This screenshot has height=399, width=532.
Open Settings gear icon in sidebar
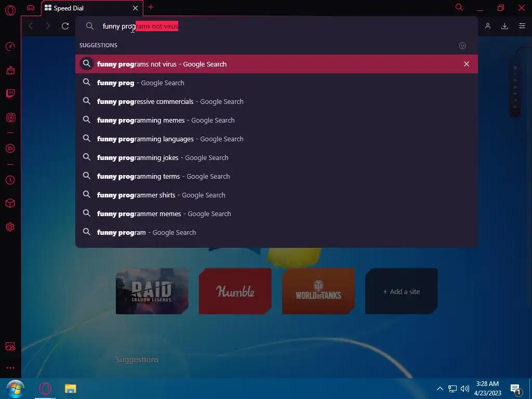(10, 227)
